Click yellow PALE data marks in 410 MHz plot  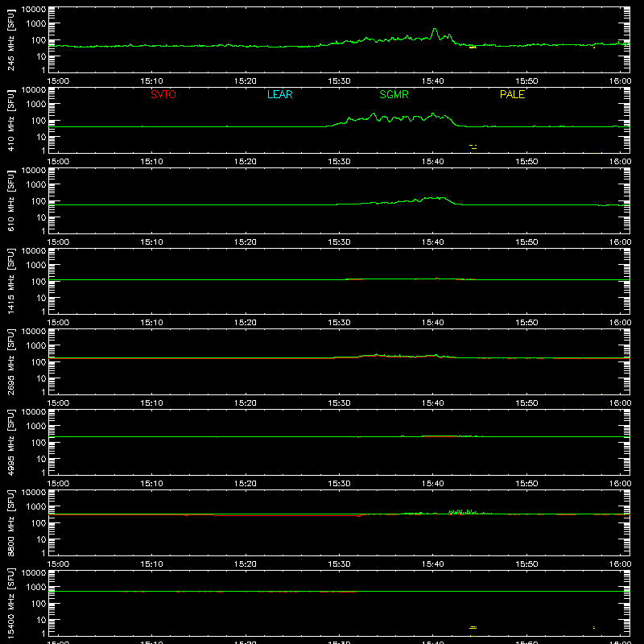tap(473, 147)
